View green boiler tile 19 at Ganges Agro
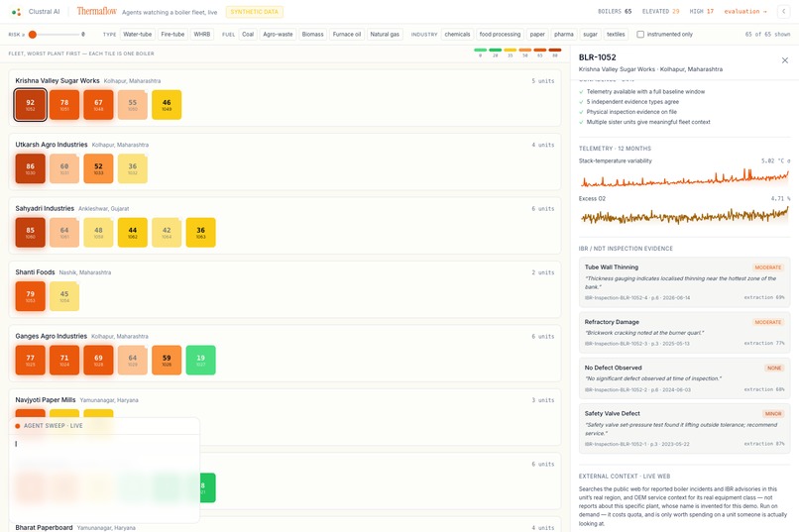Viewport: 799px width, 532px height. coord(201,360)
